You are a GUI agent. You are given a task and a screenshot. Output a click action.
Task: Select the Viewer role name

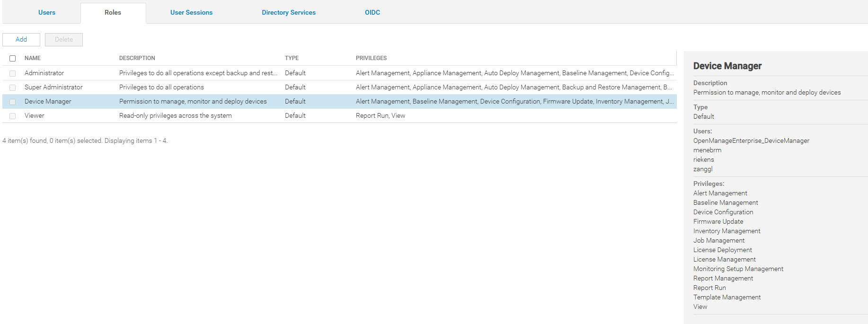pyautogui.click(x=35, y=115)
